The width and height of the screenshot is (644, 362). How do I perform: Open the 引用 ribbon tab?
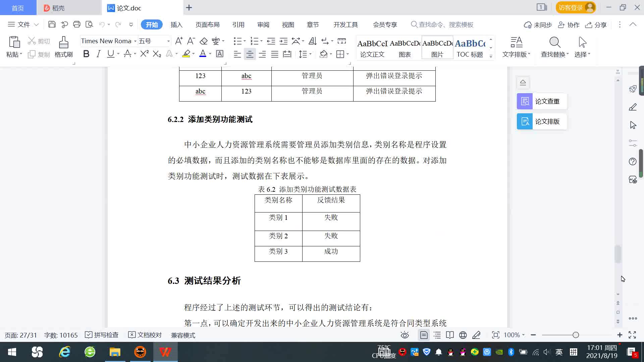(238, 24)
